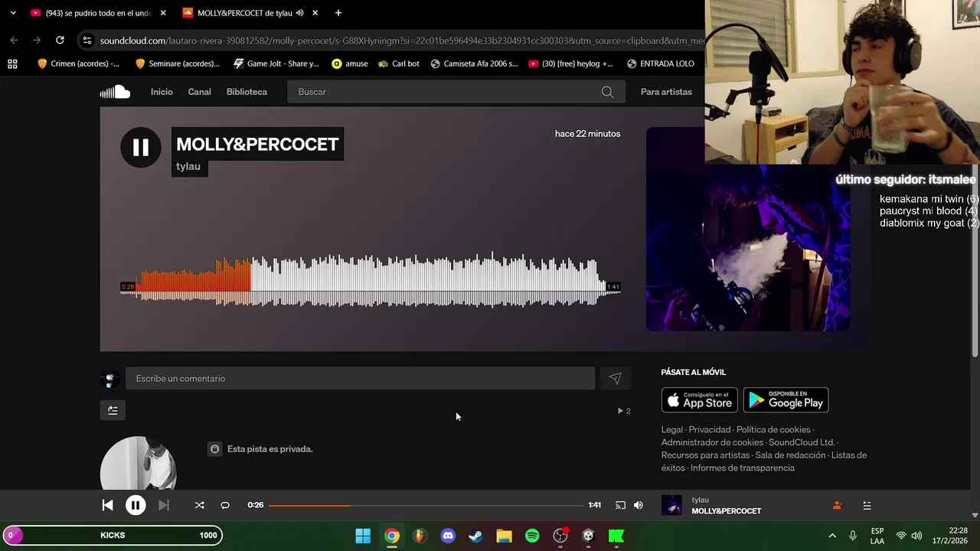Open the App Store download badge
Viewport: 980px width, 551px height.
pos(699,400)
